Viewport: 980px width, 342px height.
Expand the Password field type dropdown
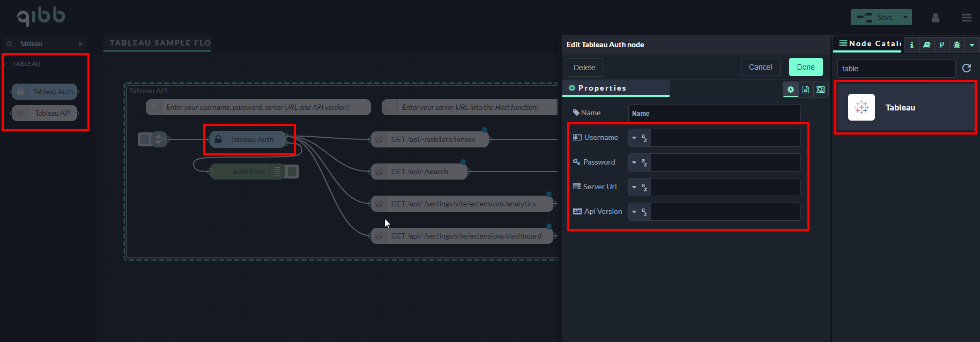point(634,162)
